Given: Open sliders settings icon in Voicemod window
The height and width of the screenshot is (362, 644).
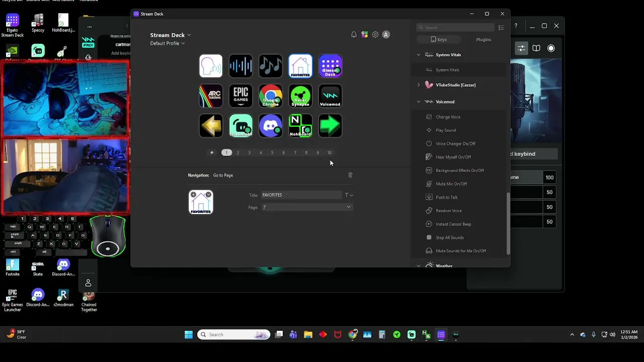Looking at the screenshot, I should coord(522,48).
